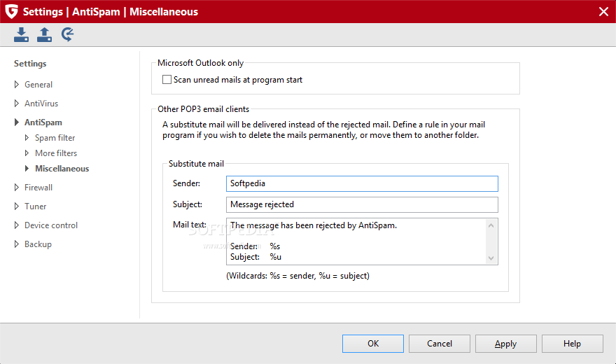Viewport: 616px width, 364px height.
Task: Select the AntiSpam section label
Action: coord(43,122)
